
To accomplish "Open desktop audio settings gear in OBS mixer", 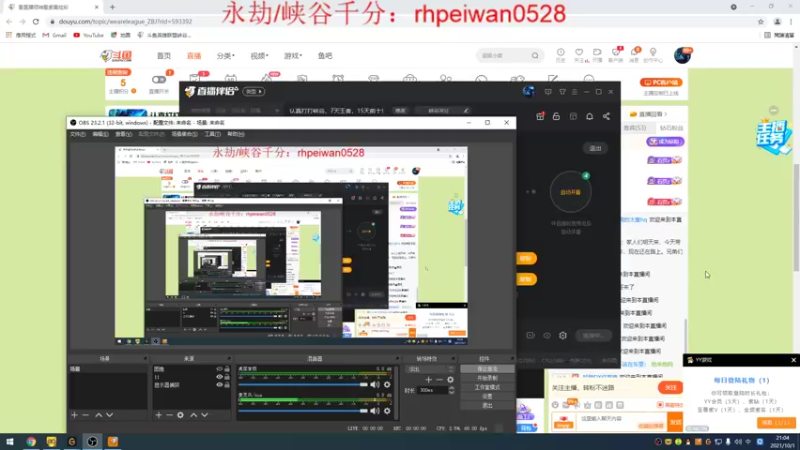I will click(387, 385).
